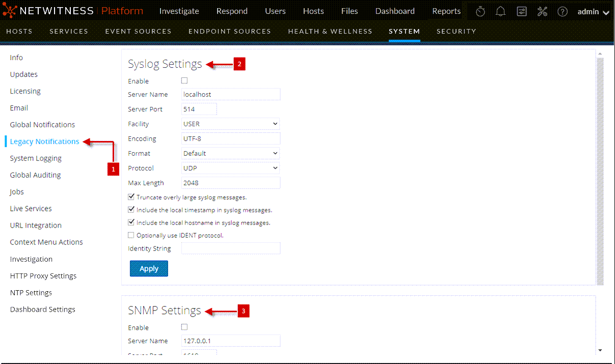
Task: Uncheck Truncate overly large syslog messages
Action: (x=131, y=197)
